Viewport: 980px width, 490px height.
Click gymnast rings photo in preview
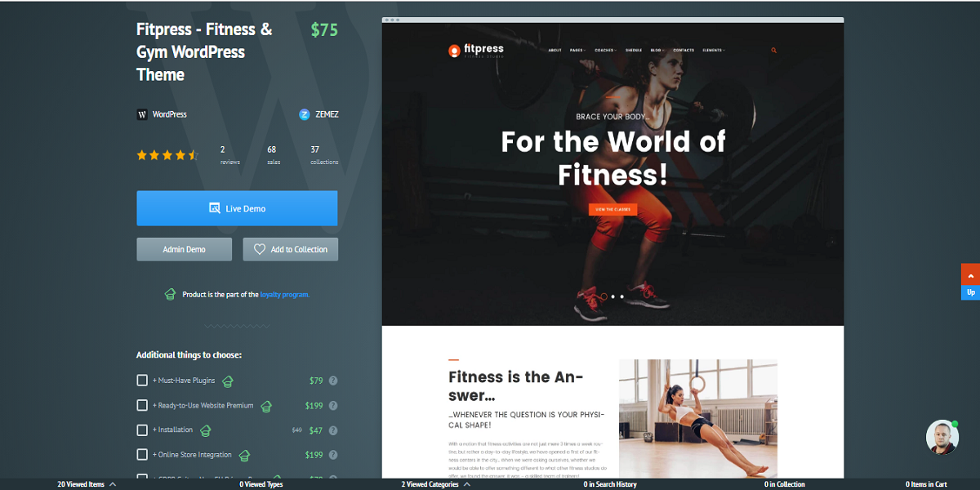point(698,418)
